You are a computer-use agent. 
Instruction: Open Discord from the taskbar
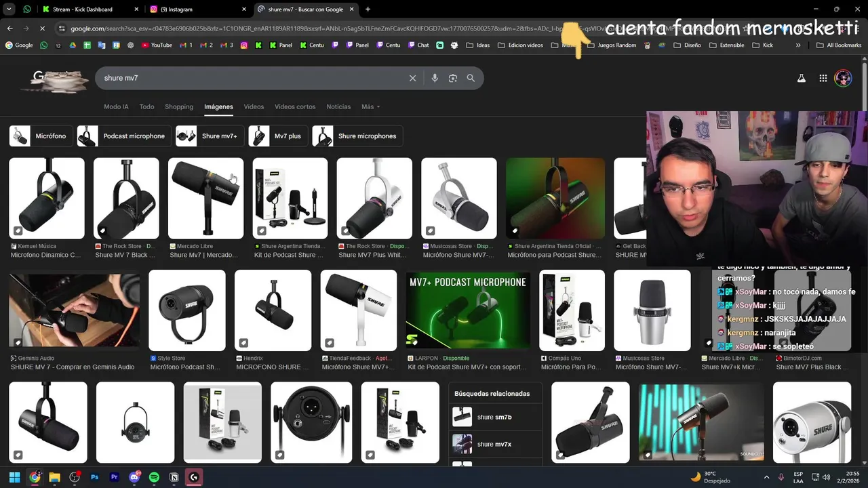134,477
